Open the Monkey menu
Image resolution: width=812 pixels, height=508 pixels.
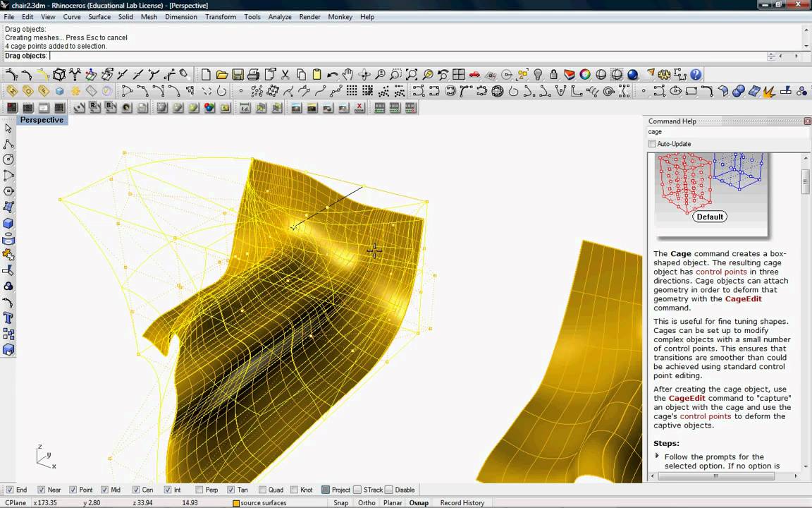340,17
